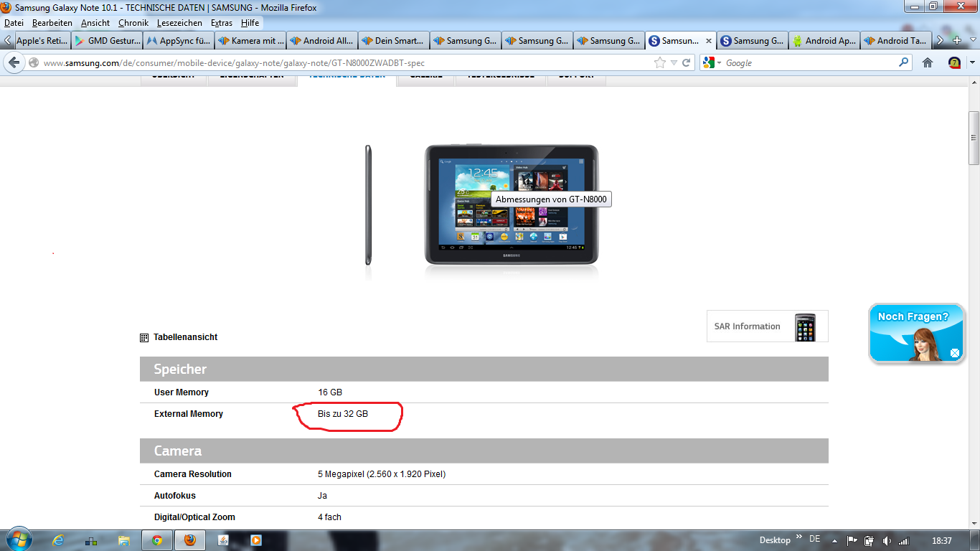Launch Internet Explorer from the taskbar

[59, 540]
